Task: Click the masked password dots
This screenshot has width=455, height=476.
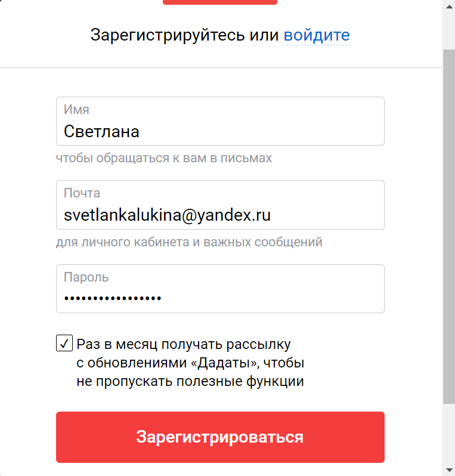Action: click(113, 298)
